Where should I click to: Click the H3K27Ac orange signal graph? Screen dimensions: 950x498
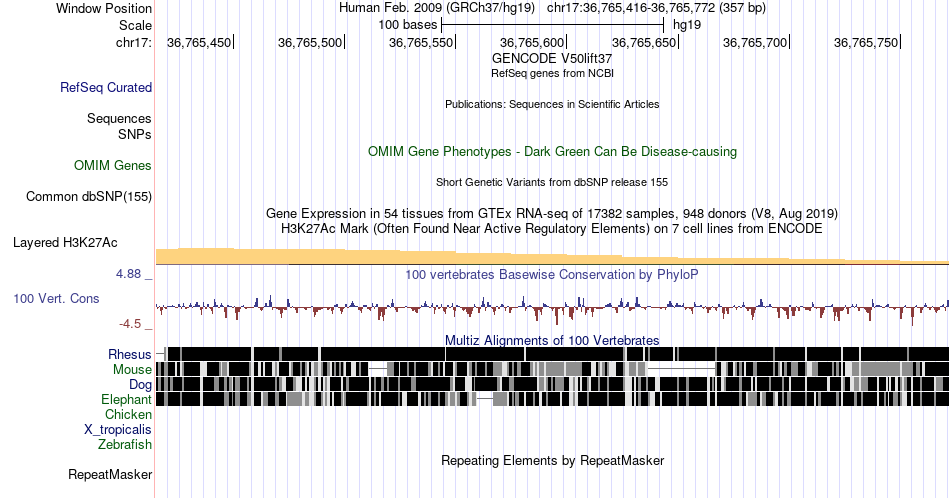[x=552, y=256]
